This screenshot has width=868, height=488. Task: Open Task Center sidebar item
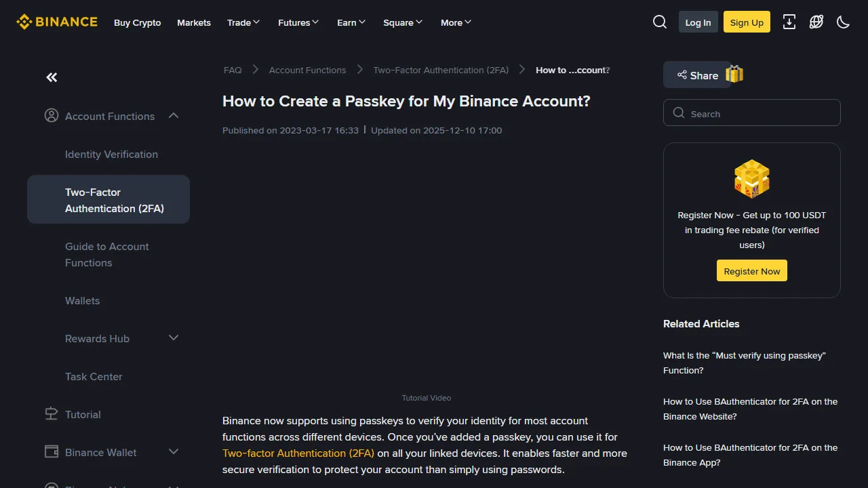point(94,377)
